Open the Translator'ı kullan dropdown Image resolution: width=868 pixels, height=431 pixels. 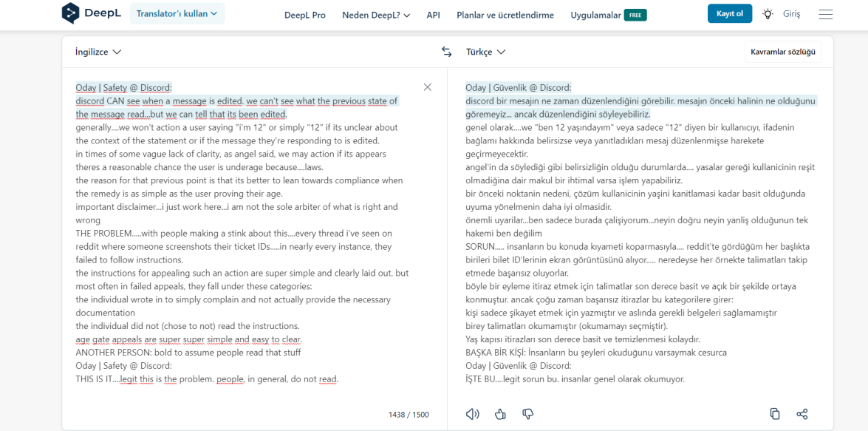(x=177, y=14)
